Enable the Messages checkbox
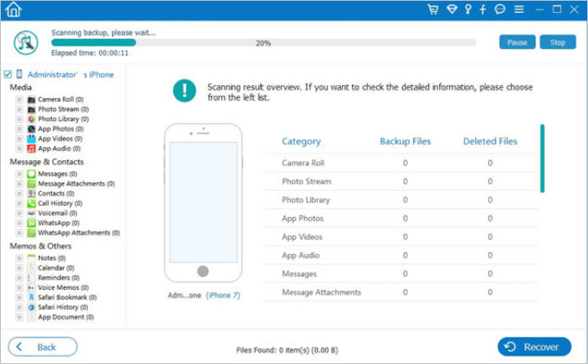 [x=19, y=174]
